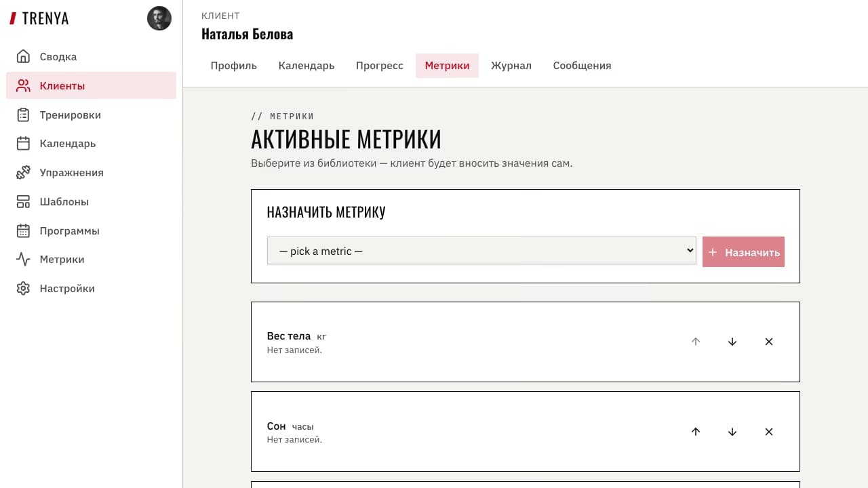Switch to the Прогресс tab

[380, 66]
